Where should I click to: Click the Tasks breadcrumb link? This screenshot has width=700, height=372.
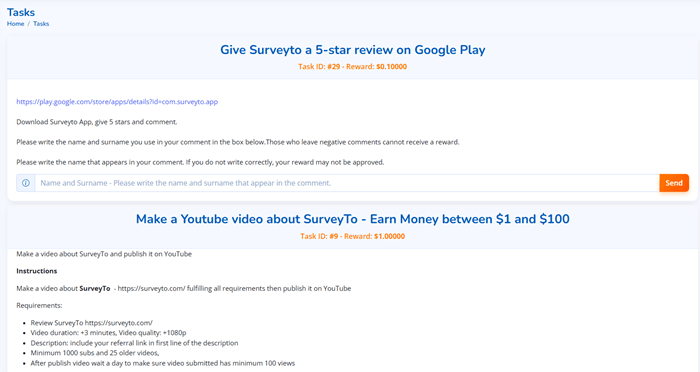41,24
